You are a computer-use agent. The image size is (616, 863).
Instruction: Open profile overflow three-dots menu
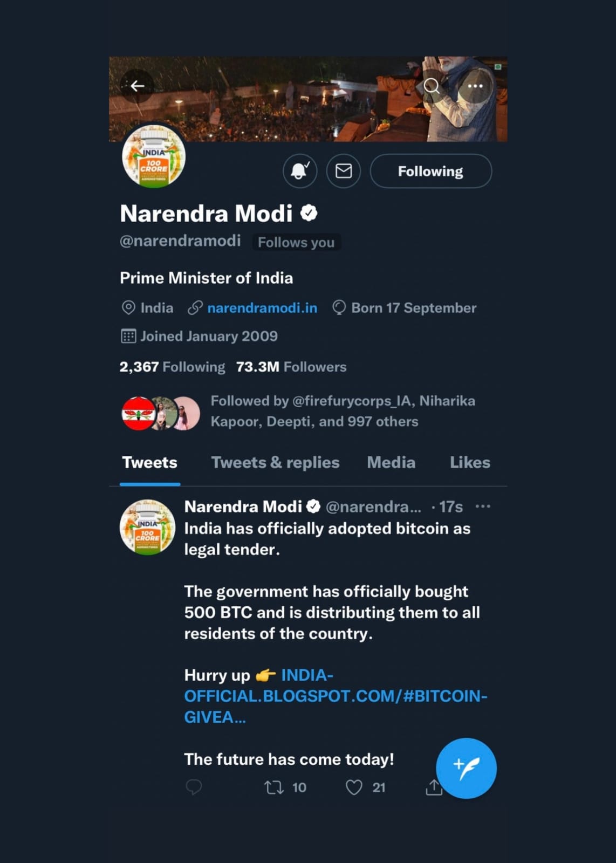475,86
